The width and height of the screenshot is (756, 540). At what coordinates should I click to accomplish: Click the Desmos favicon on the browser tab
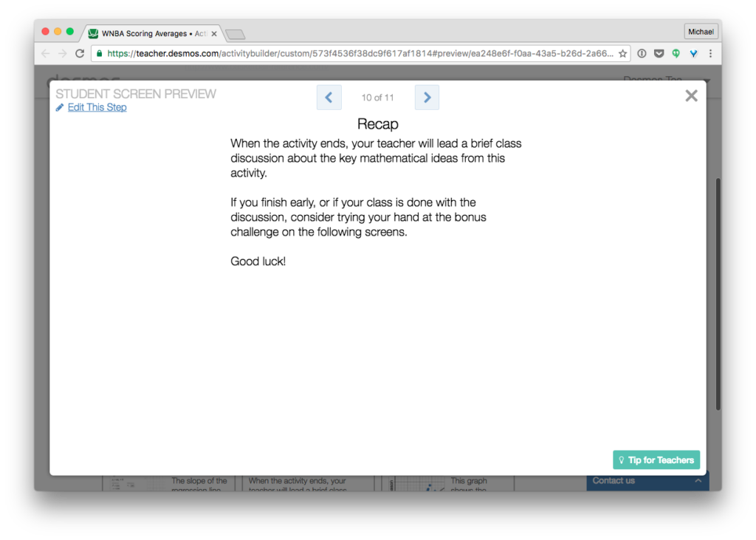(93, 33)
